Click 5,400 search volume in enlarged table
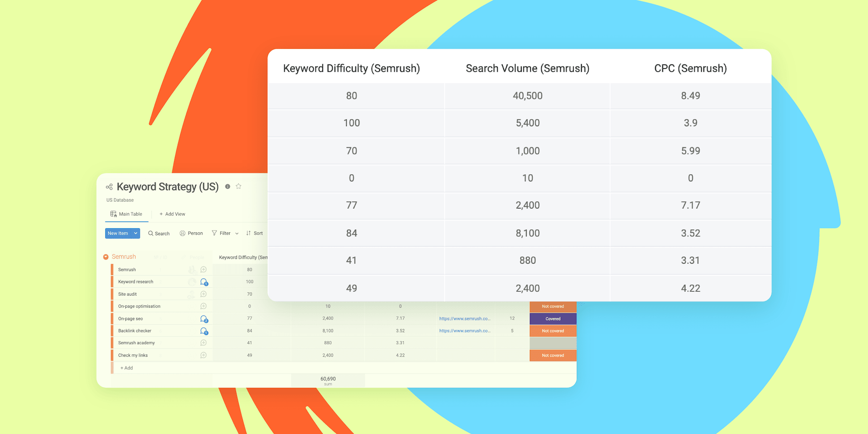868x434 pixels. tap(528, 123)
